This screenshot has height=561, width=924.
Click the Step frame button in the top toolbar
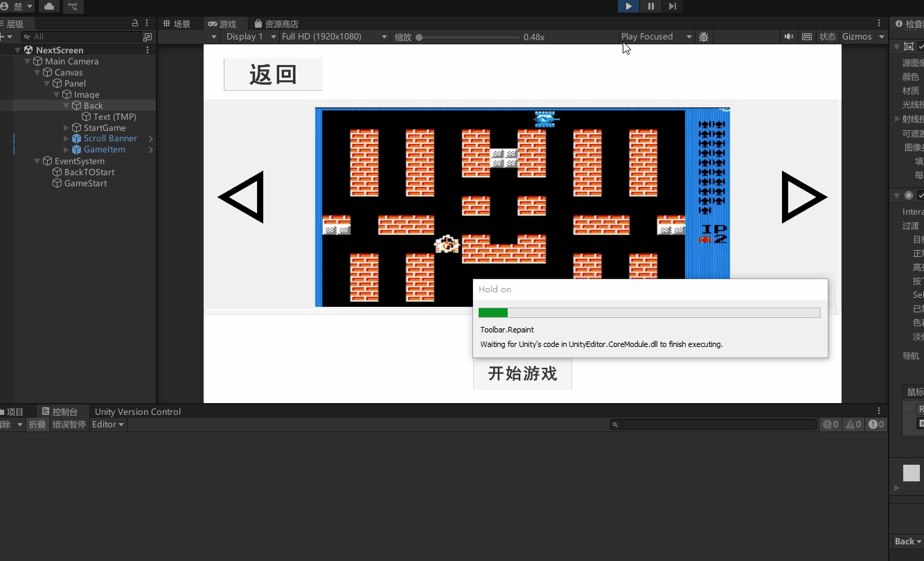coord(673,6)
